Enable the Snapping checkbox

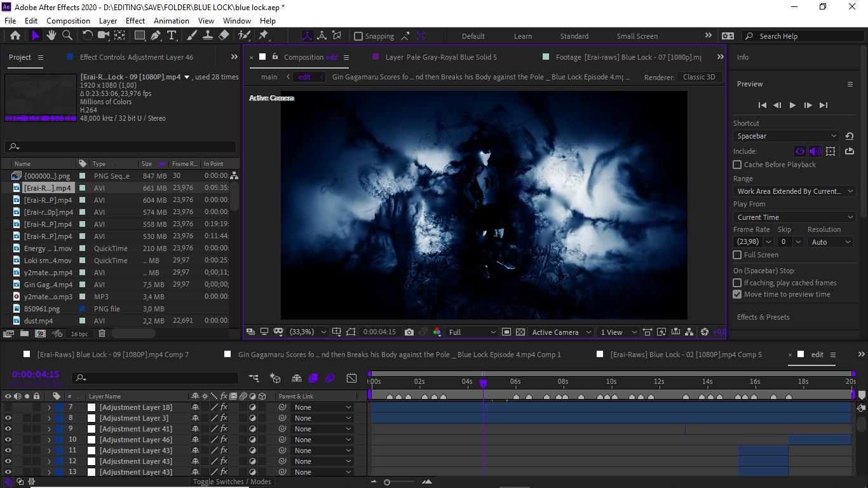358,36
